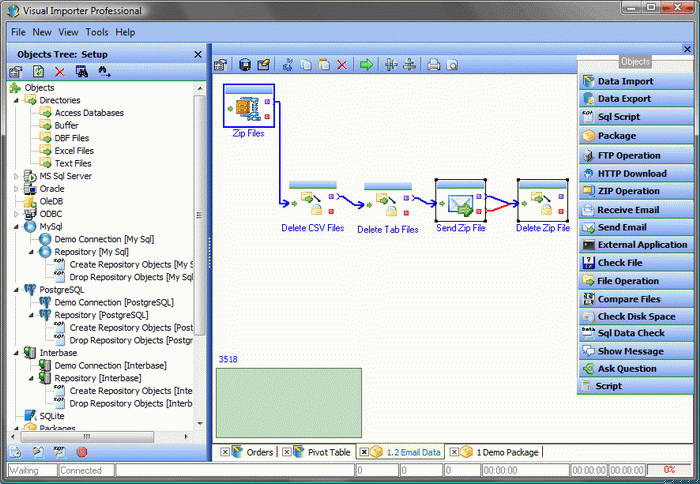
Task: Collapse the Directories tree node
Action: (17, 100)
